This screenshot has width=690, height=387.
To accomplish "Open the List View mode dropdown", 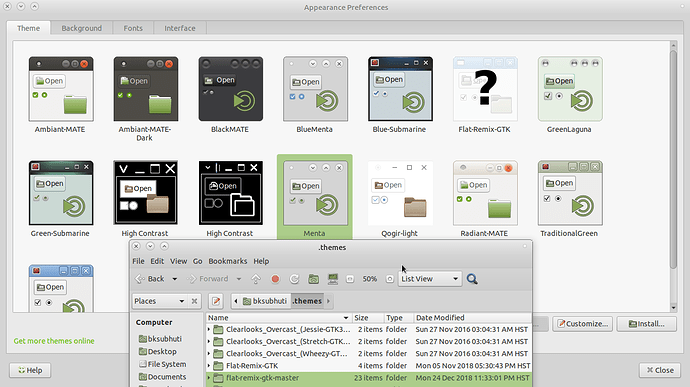I will click(430, 279).
